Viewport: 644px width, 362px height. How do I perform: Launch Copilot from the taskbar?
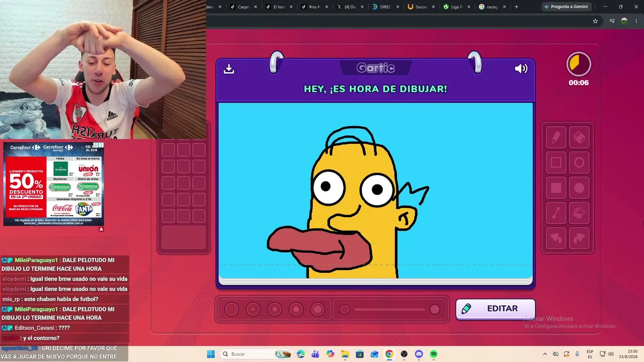[x=330, y=354]
